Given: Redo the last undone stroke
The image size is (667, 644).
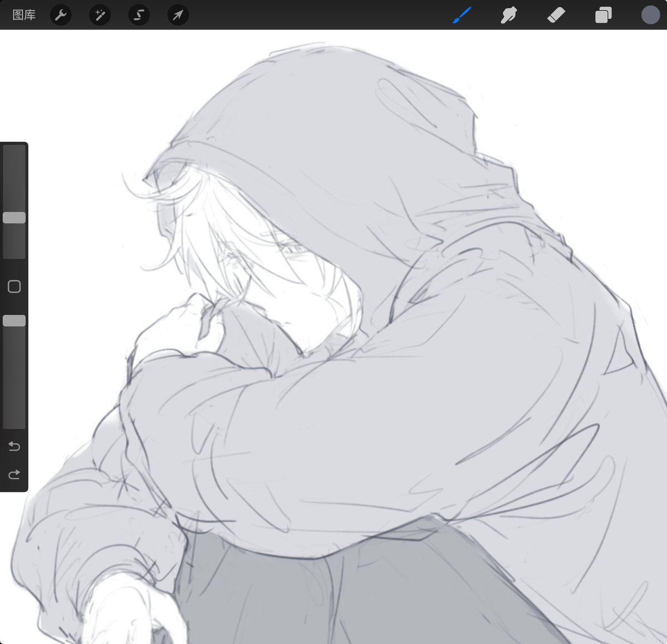Looking at the screenshot, I should point(14,474).
